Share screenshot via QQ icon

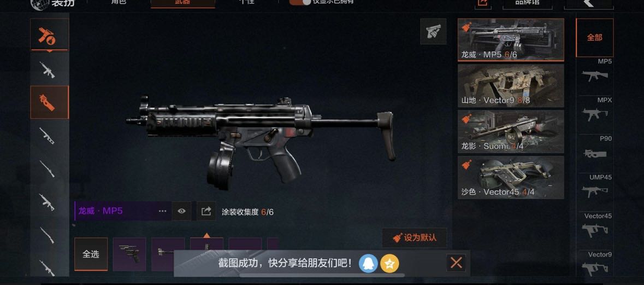click(368, 263)
